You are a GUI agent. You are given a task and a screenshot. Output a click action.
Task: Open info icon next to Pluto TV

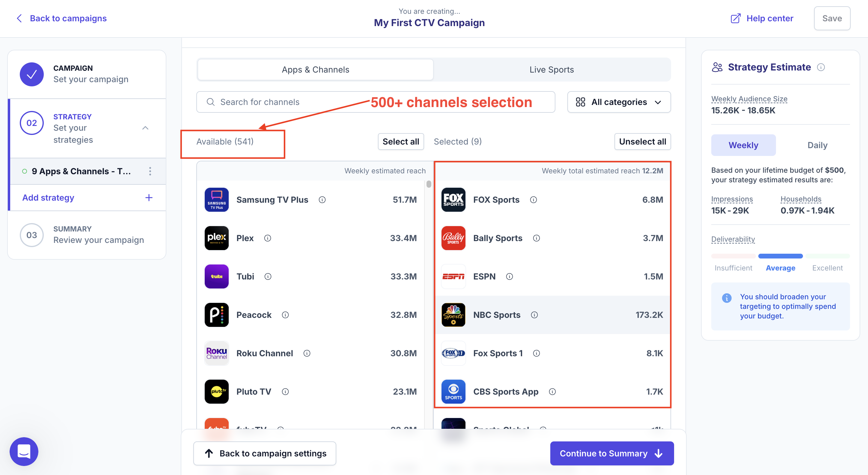point(285,392)
